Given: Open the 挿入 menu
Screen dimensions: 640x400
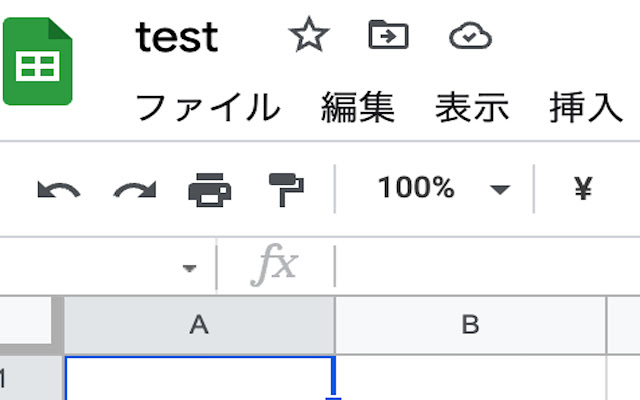Looking at the screenshot, I should tap(587, 107).
